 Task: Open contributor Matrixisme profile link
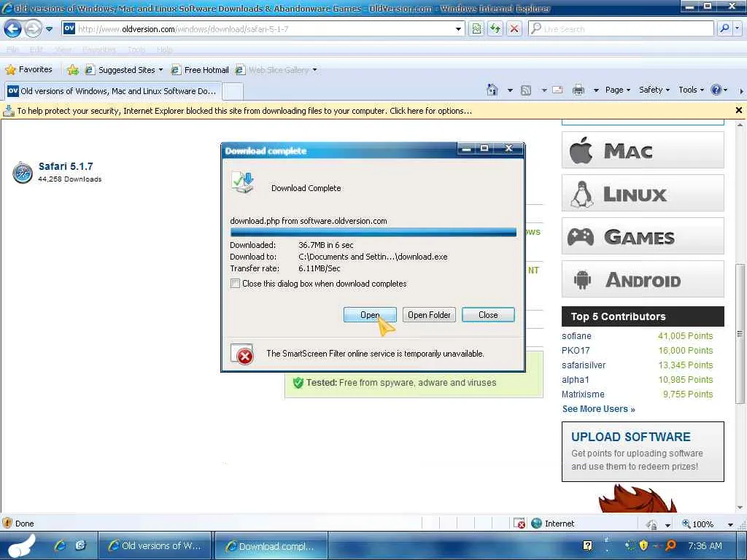pos(583,394)
